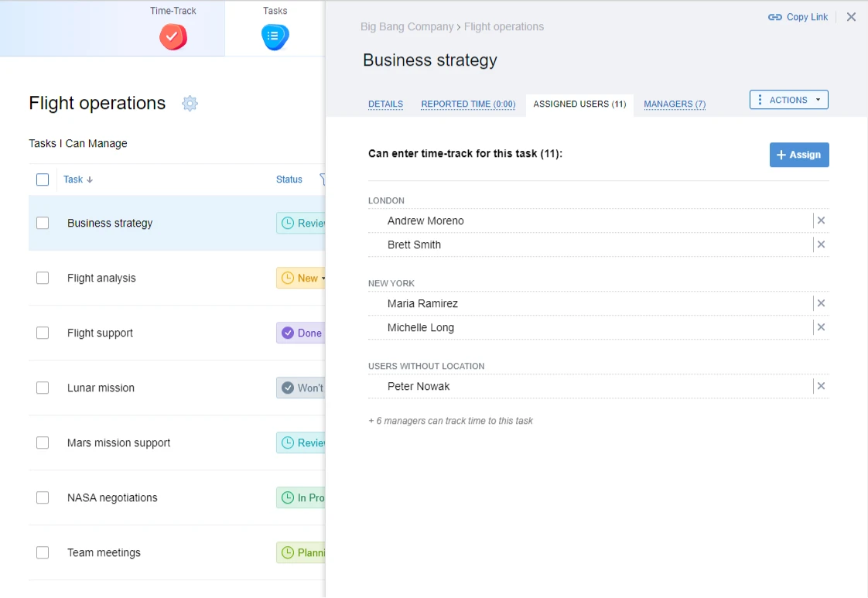Click the Assign button
Image resolution: width=868 pixels, height=598 pixels.
798,155
